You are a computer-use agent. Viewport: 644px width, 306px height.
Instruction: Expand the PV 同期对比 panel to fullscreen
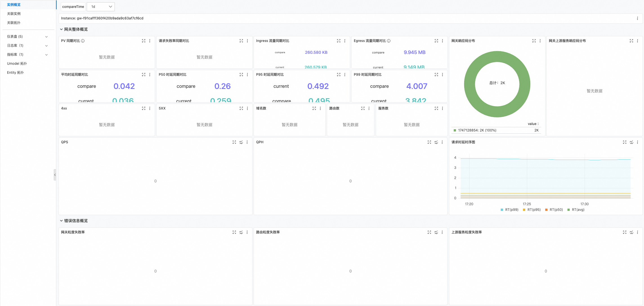tap(144, 41)
